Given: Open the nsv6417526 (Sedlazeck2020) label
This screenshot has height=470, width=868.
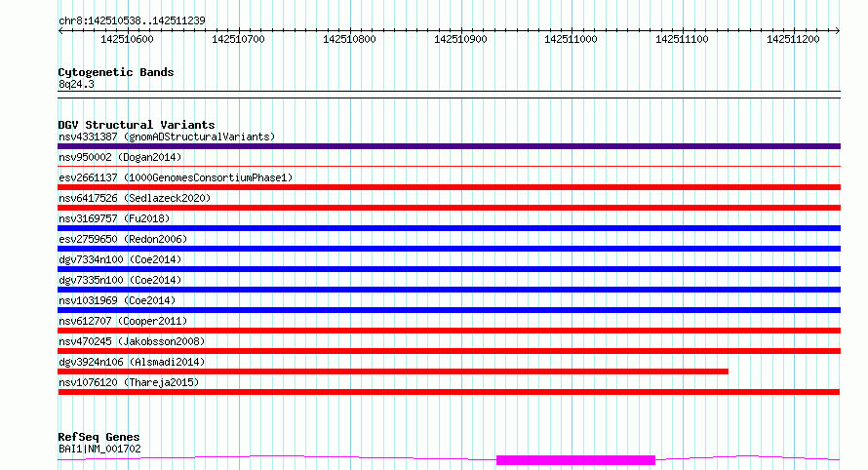Looking at the screenshot, I should (x=135, y=198).
